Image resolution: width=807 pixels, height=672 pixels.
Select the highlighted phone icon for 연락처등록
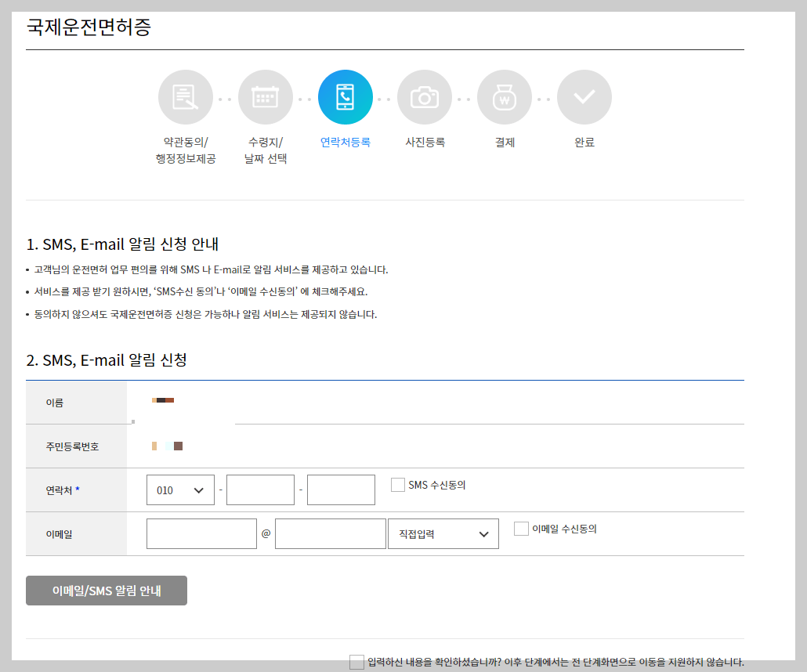point(346,96)
